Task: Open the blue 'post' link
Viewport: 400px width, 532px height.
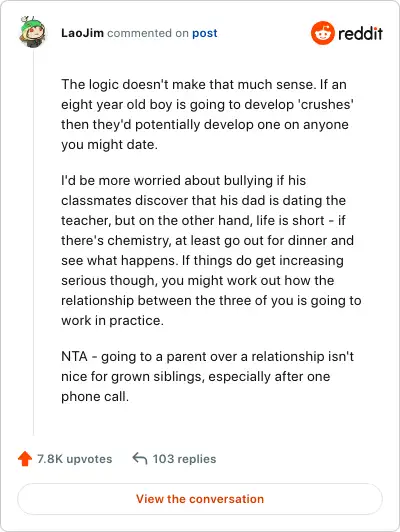Action: (205, 33)
